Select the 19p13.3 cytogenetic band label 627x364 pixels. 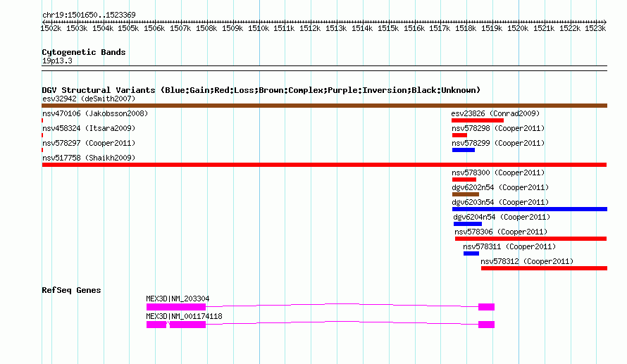pyautogui.click(x=57, y=61)
